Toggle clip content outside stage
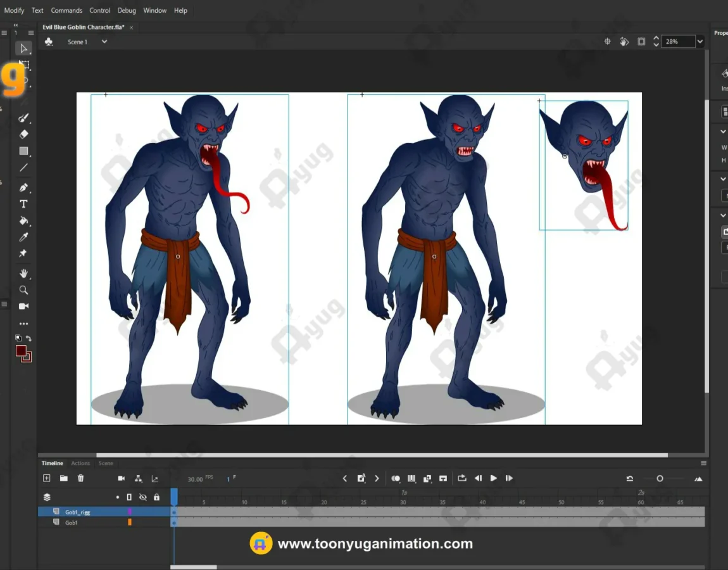Viewport: 728px width, 570px height. pyautogui.click(x=641, y=42)
